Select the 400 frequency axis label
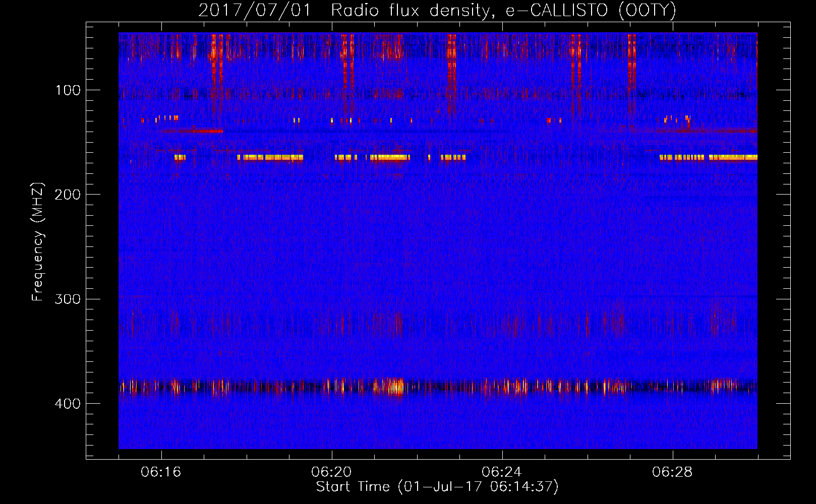 (x=68, y=404)
